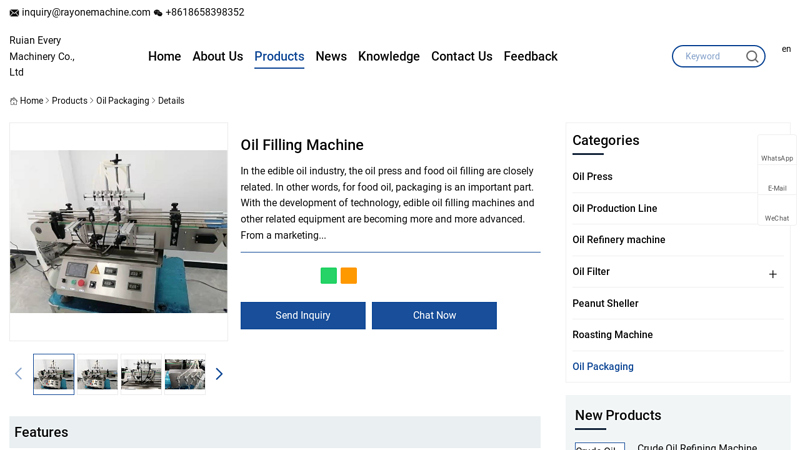Open the About Us page

tap(217, 56)
